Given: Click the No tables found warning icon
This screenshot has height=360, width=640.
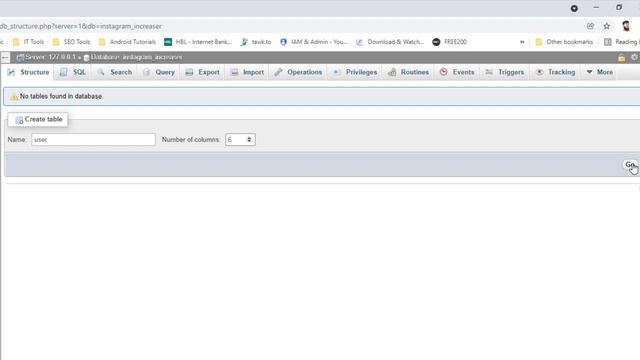Looking at the screenshot, I should pos(14,97).
